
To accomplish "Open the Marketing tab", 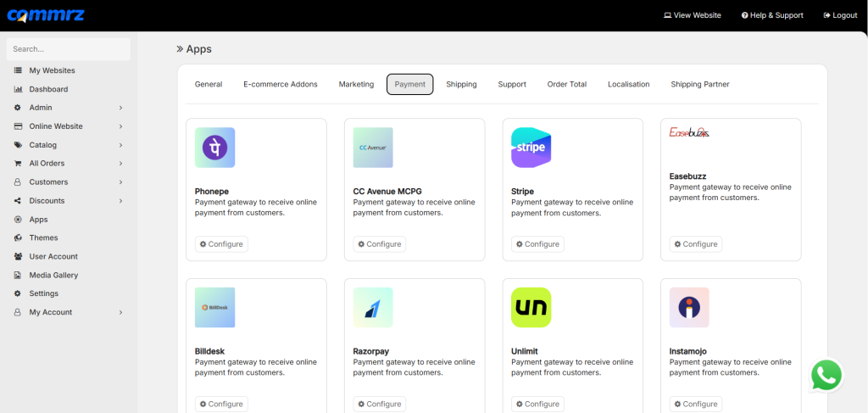I will 357,84.
